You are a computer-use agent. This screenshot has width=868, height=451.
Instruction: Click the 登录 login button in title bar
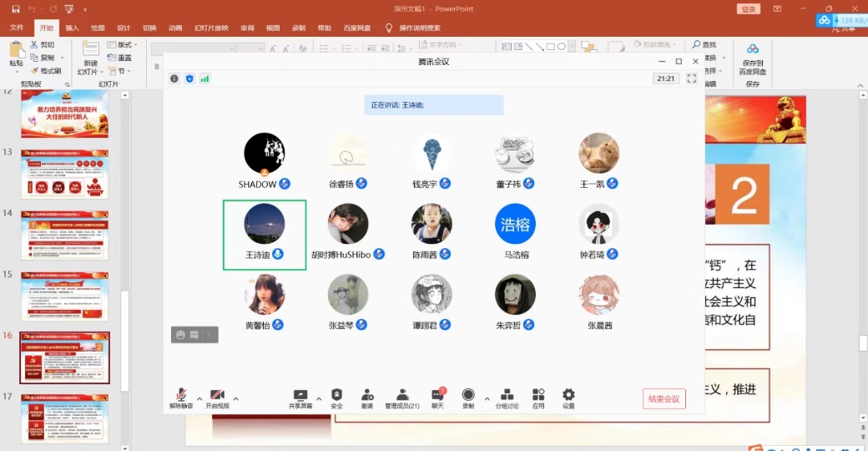748,8
